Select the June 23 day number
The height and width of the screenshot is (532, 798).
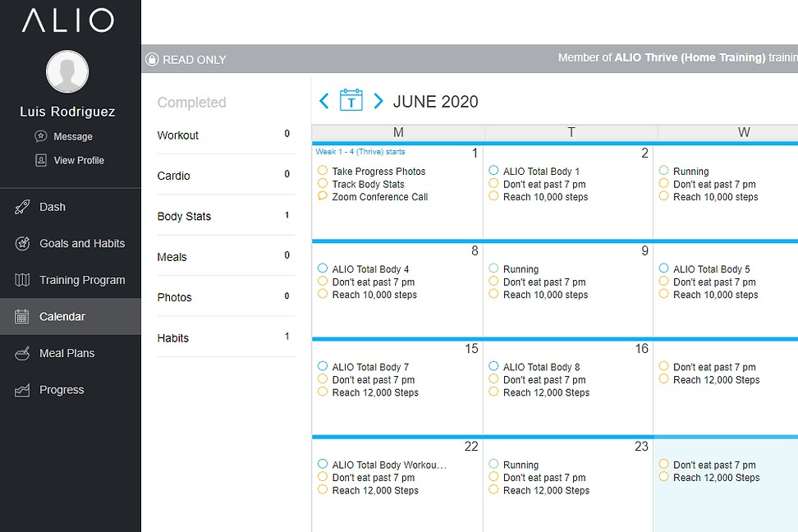(x=641, y=446)
